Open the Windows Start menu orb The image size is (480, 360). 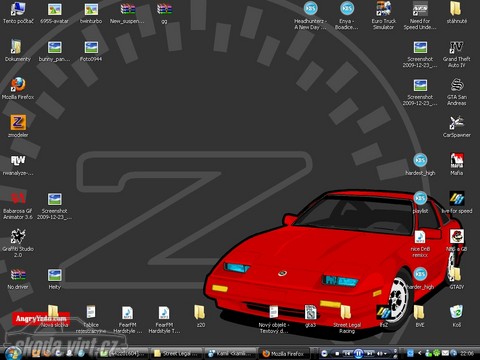tap(13, 353)
